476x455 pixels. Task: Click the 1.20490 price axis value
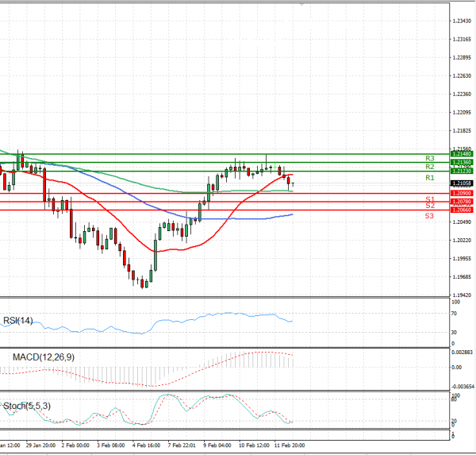pyautogui.click(x=462, y=222)
